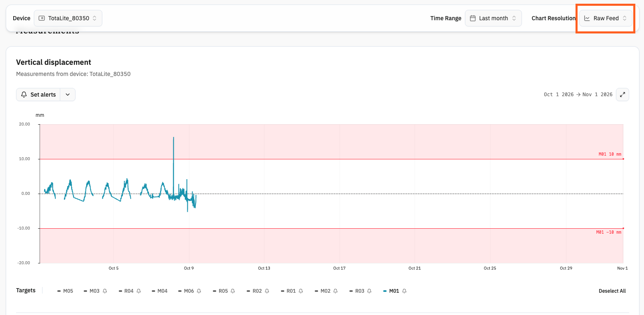Click the Set alerts button
The height and width of the screenshot is (315, 644).
click(x=38, y=95)
